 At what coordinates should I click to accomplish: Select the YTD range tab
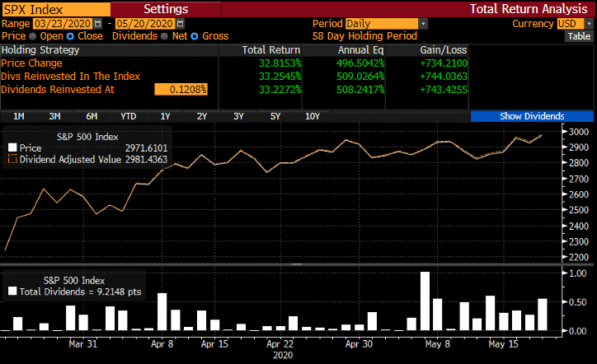point(129,116)
